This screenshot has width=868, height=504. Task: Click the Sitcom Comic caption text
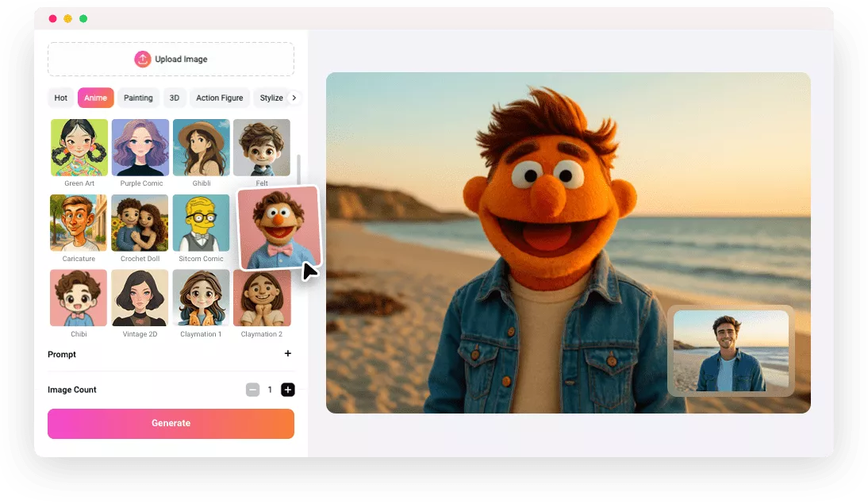coord(201,259)
